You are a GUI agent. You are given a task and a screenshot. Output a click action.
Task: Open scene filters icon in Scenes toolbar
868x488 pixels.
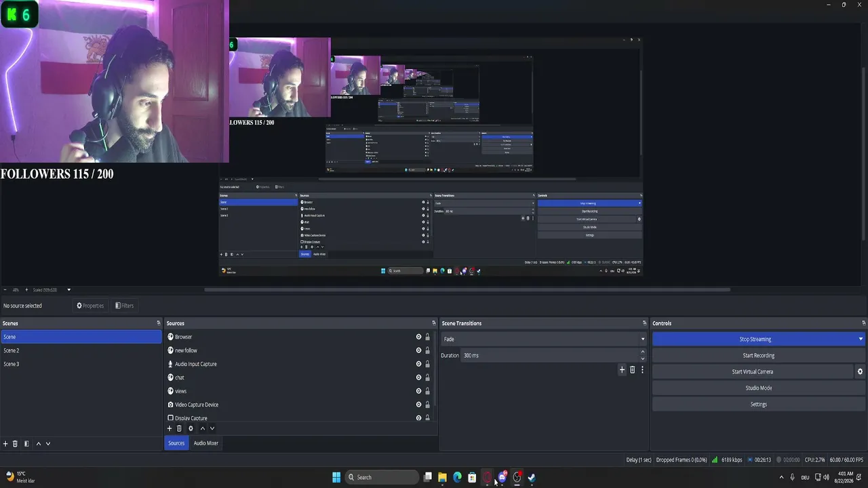click(x=26, y=444)
